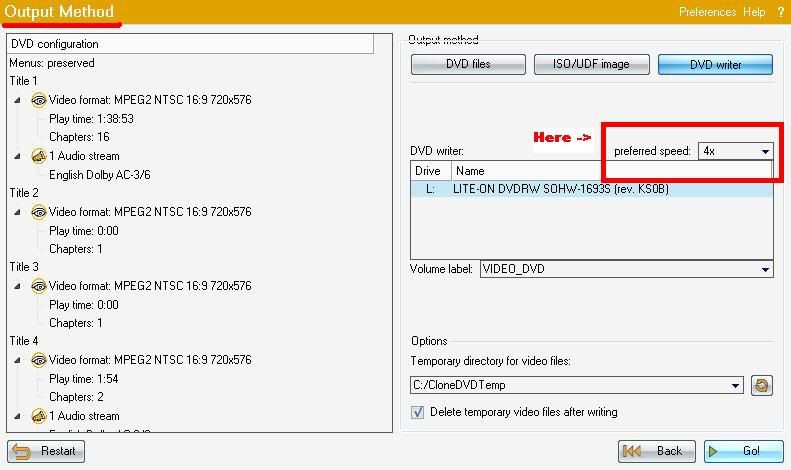Click the audio stream icon under Title 4
Image resolution: width=791 pixels, height=470 pixels.
coord(39,416)
